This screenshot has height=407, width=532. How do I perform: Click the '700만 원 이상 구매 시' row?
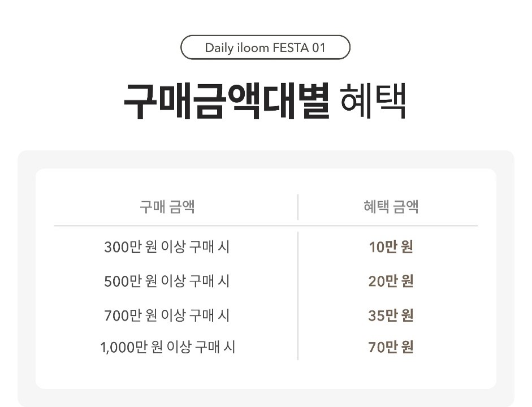pyautogui.click(x=167, y=315)
